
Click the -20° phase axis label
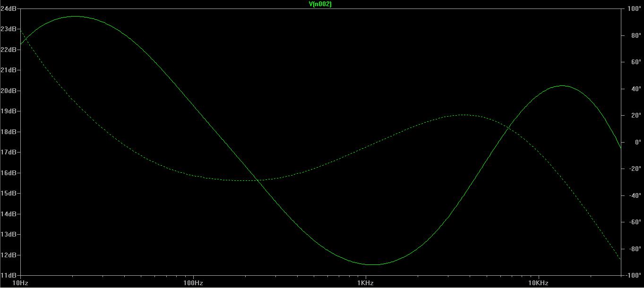[635, 169]
